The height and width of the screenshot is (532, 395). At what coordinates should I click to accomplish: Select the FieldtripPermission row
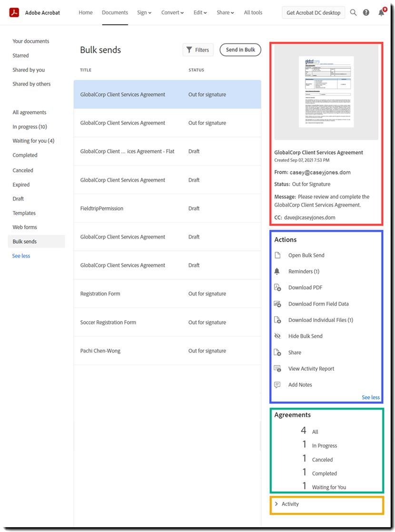click(168, 208)
